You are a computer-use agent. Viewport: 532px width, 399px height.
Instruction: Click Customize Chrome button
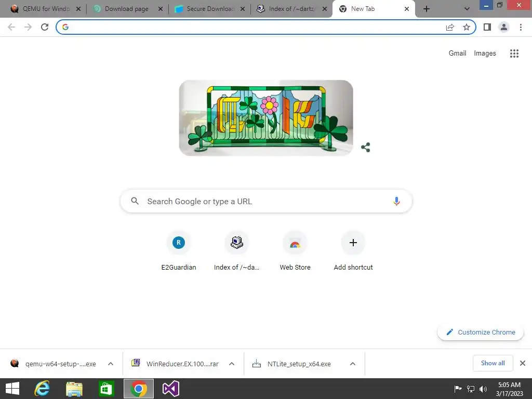pyautogui.click(x=481, y=332)
